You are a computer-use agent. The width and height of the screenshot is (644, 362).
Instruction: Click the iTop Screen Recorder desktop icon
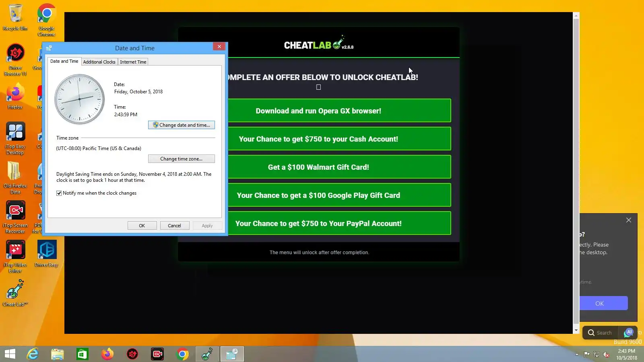tap(15, 217)
